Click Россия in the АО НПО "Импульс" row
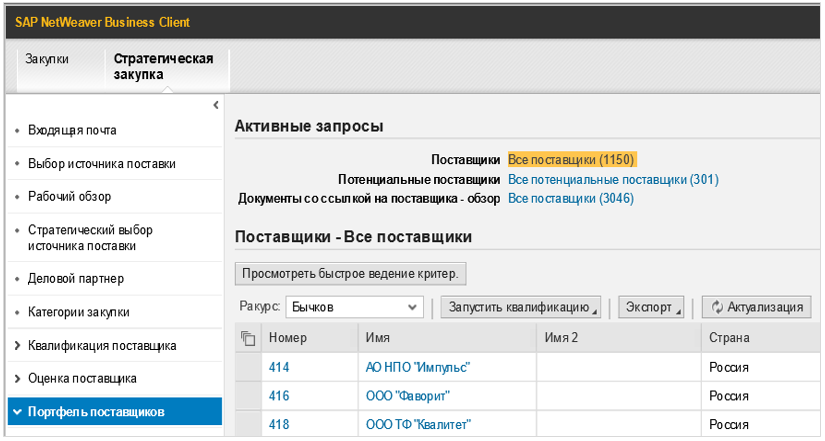Screen dimensions: 825x441 729,367
